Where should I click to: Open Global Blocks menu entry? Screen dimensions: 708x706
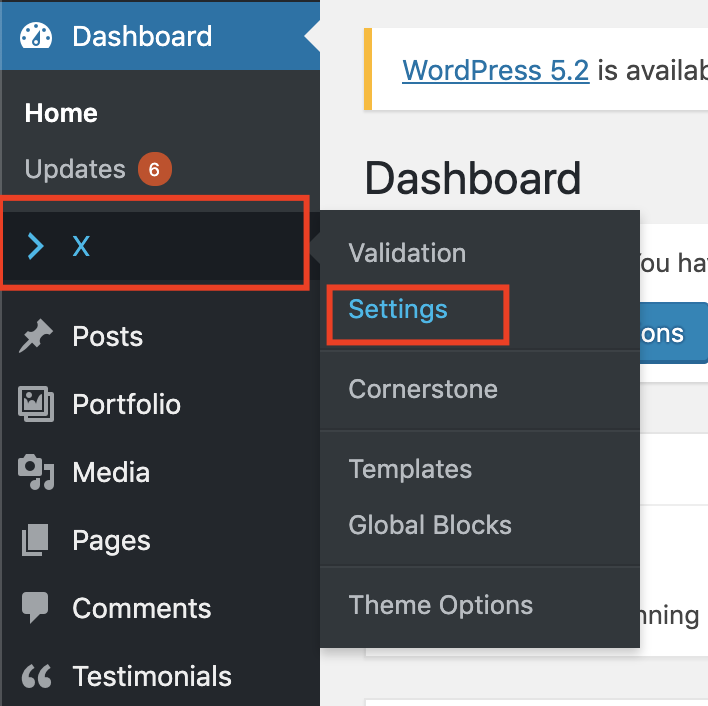coord(430,525)
